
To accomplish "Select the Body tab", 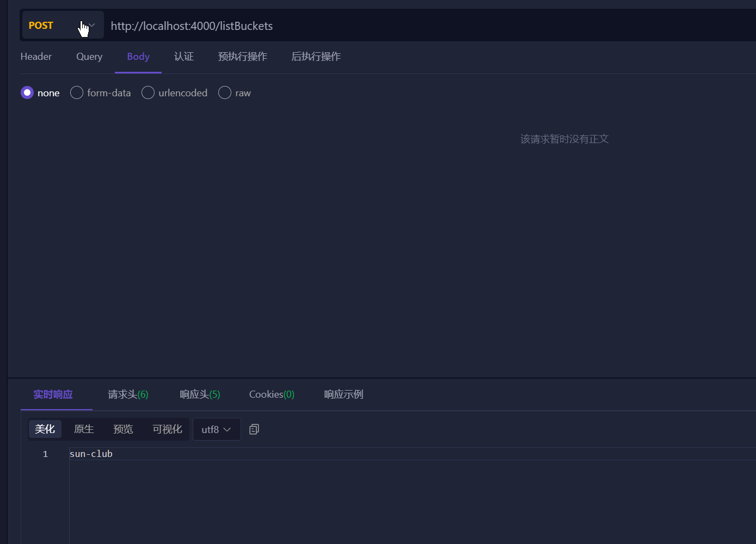I will pyautogui.click(x=138, y=57).
